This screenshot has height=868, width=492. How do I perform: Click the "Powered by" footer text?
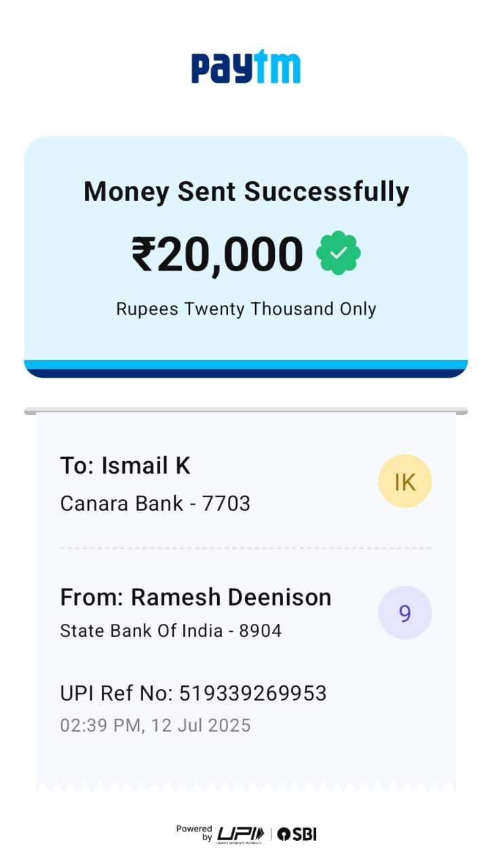(x=194, y=833)
